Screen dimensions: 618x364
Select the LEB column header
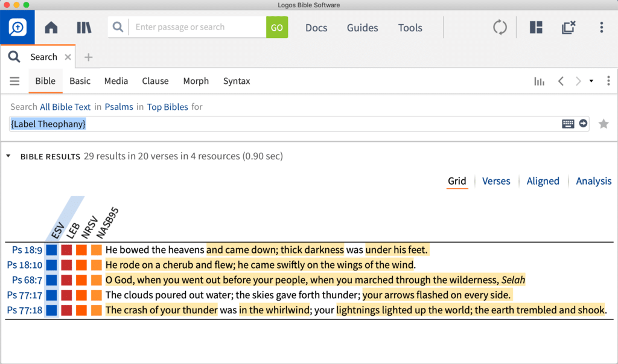point(73,231)
